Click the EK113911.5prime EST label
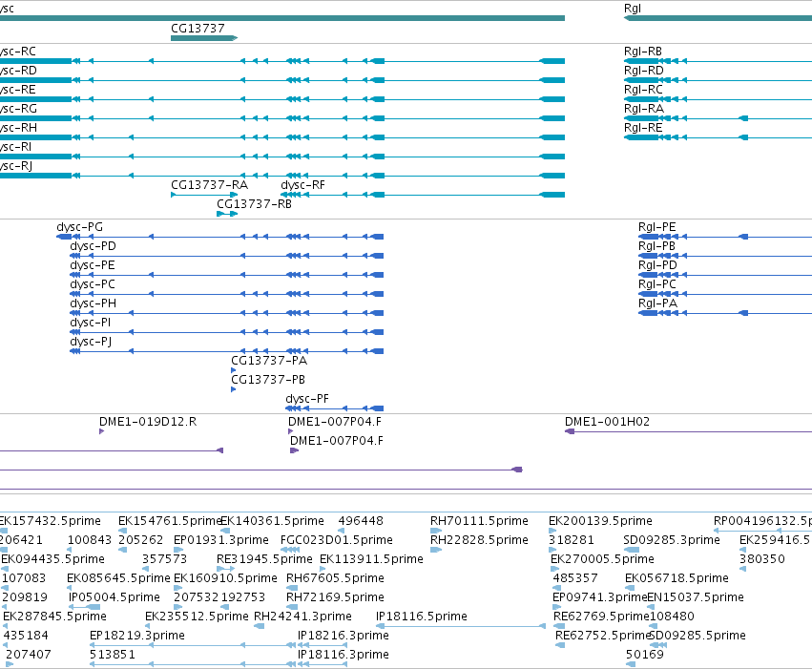 coord(372,559)
